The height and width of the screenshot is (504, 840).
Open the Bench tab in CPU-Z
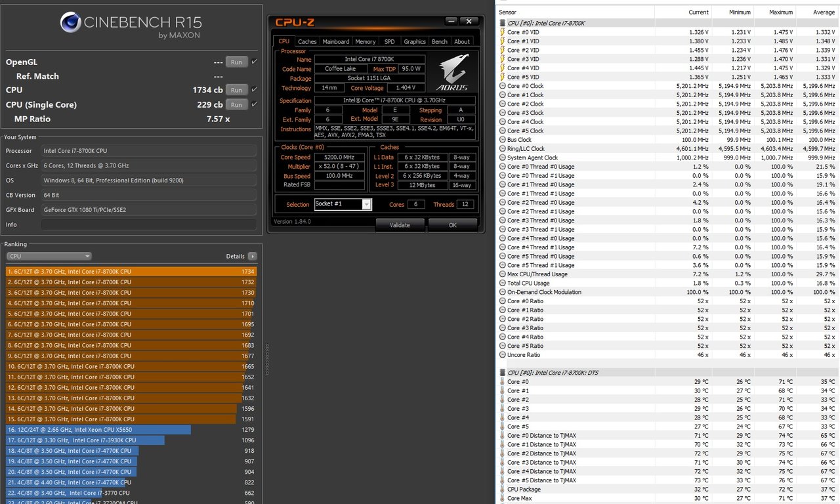440,41
